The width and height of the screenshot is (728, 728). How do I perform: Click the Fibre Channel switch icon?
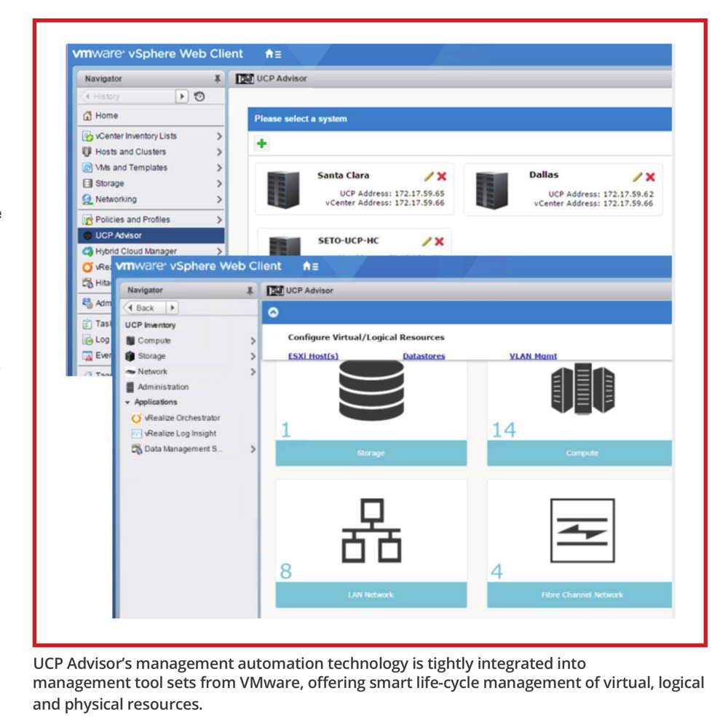582,531
